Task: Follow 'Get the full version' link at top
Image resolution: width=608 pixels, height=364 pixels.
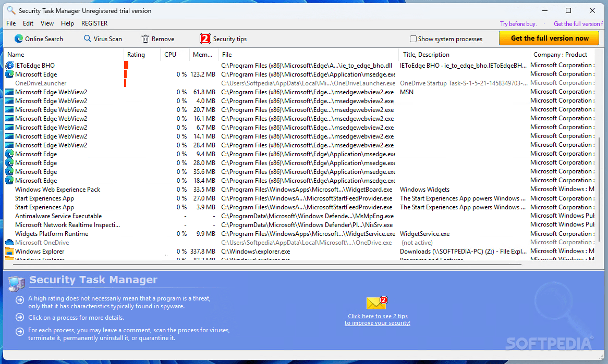Action: tap(578, 24)
